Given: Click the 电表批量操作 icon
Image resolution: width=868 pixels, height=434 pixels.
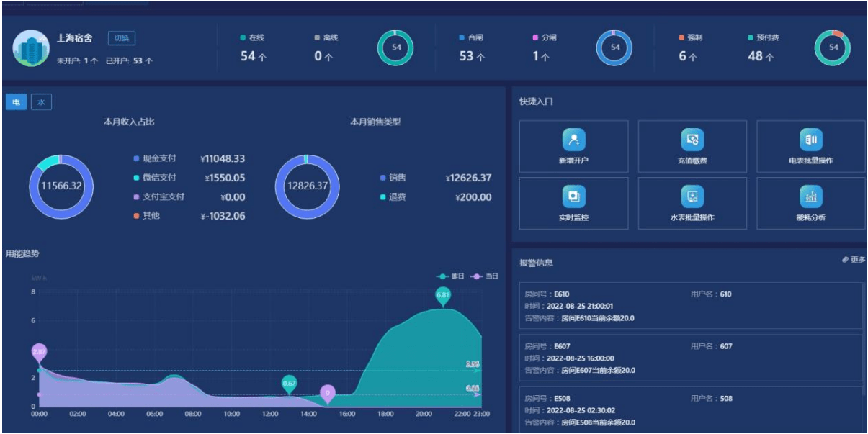Looking at the screenshot, I should click(810, 140).
